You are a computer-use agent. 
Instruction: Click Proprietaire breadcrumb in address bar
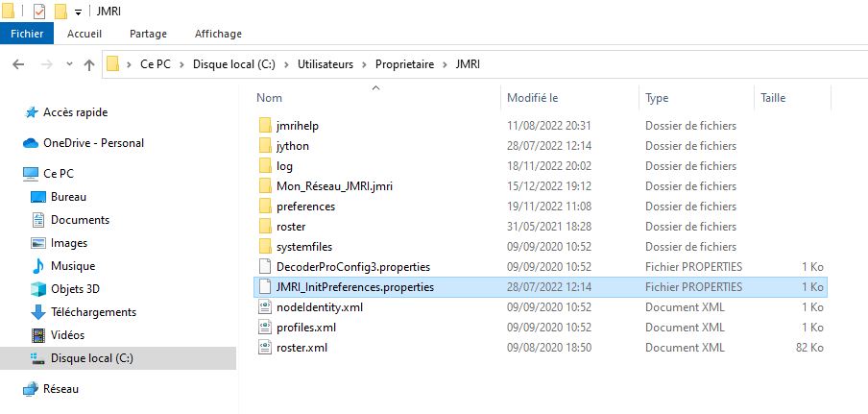coord(404,64)
